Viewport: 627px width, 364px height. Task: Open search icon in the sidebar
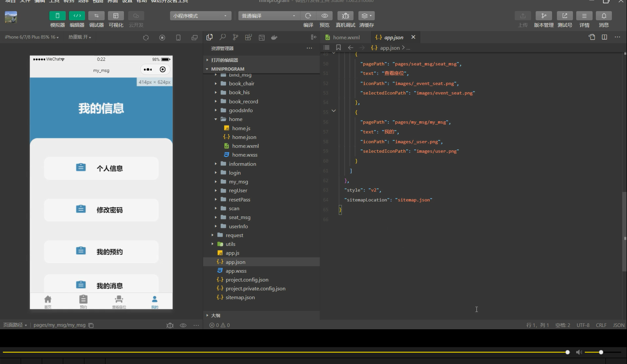pos(223,37)
